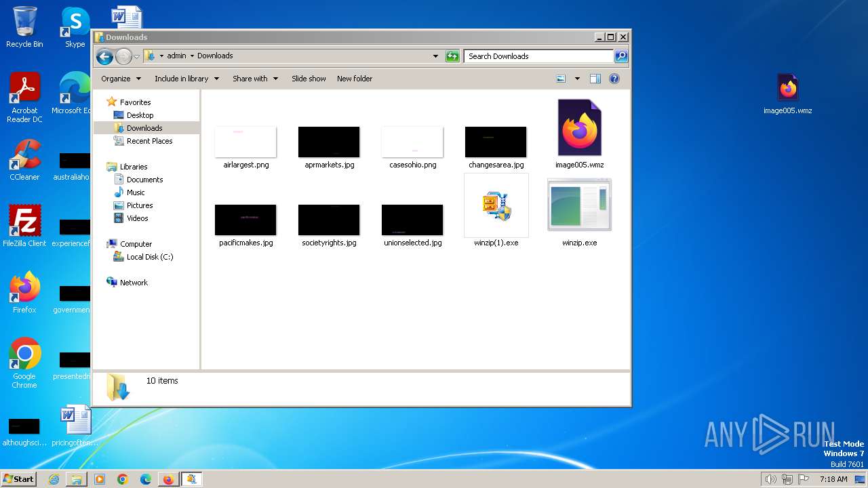Image resolution: width=868 pixels, height=488 pixels.
Task: Select Libraries in navigation pane
Action: click(x=134, y=167)
